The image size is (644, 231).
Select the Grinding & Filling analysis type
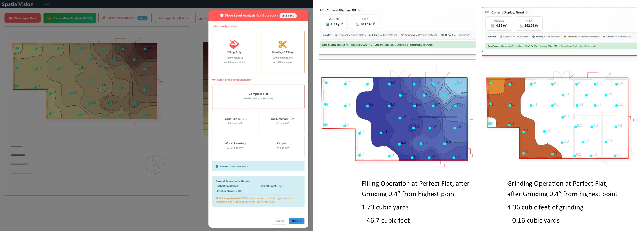[x=283, y=52]
